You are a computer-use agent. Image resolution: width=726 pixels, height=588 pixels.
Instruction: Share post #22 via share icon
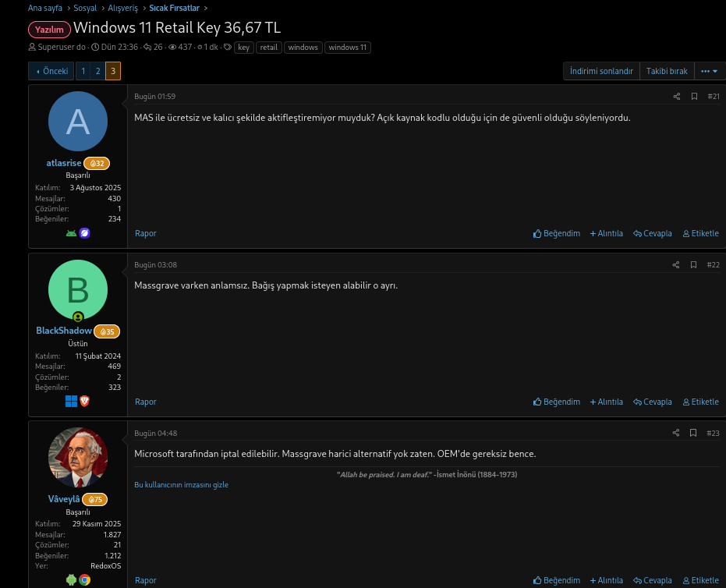(x=676, y=265)
